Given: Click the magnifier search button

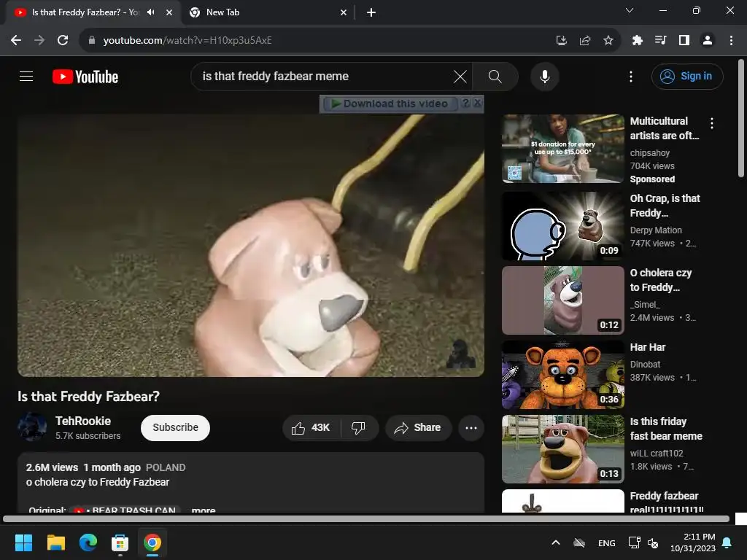Looking at the screenshot, I should (x=495, y=76).
